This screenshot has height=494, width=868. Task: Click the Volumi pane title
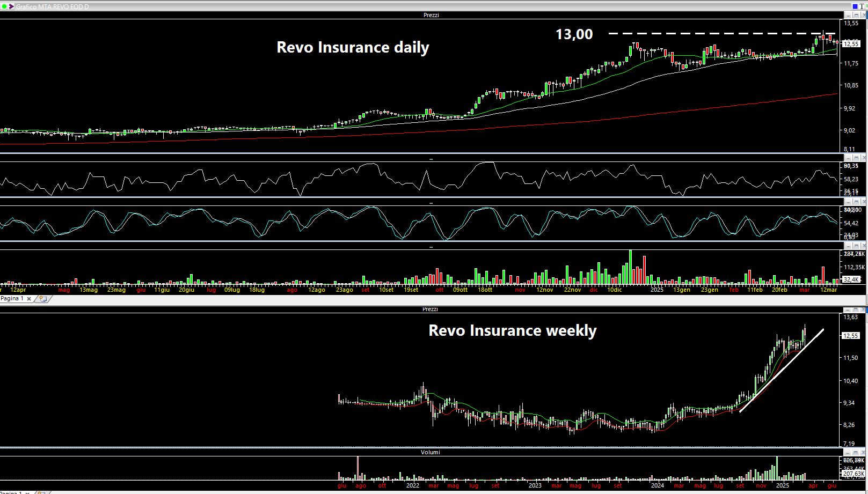click(x=430, y=453)
